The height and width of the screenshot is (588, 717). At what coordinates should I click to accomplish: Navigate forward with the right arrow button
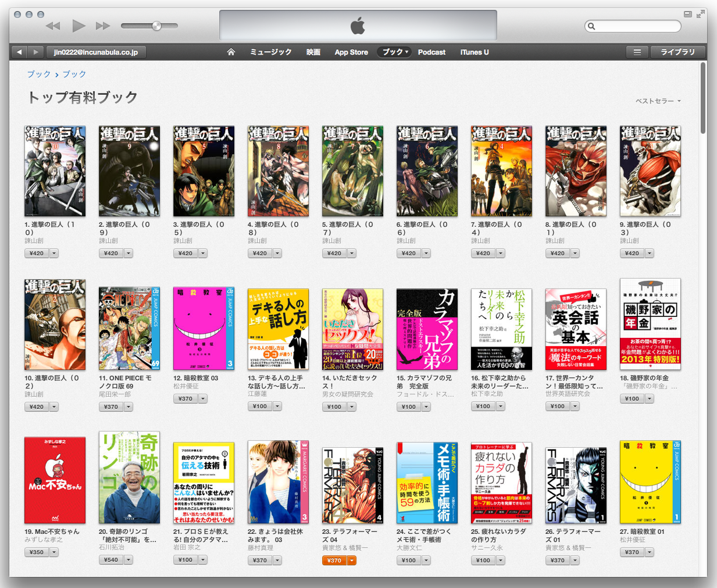35,52
